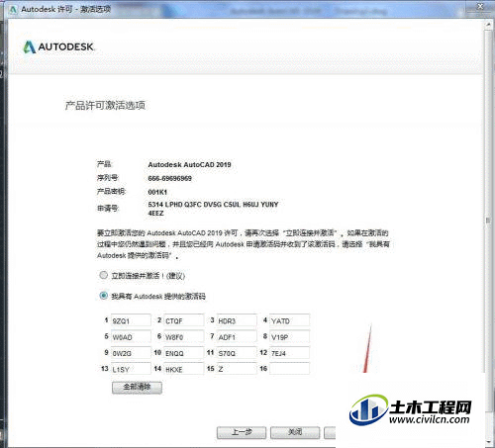Screen dimensions: 495x448
Task: Select the connect and activate now radio button
Action: (103, 275)
